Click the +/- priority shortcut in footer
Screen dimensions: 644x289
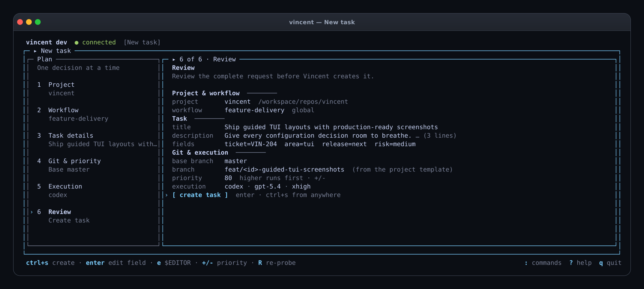(224, 263)
